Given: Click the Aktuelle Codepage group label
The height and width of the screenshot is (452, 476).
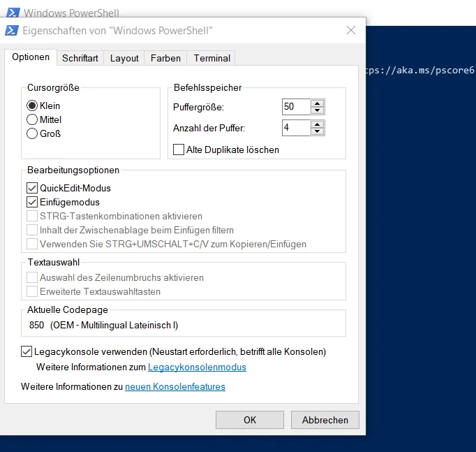Looking at the screenshot, I should pos(68,310).
